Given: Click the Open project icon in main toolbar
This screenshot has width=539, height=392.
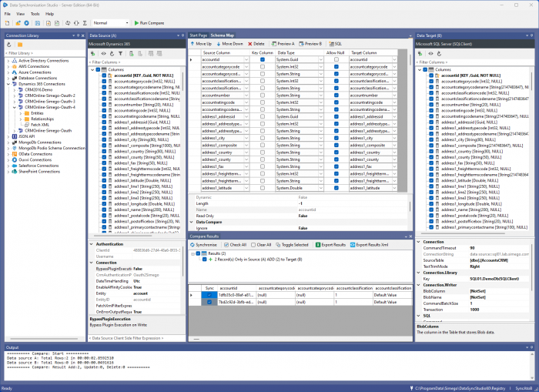Looking at the screenshot, I should (18, 23).
